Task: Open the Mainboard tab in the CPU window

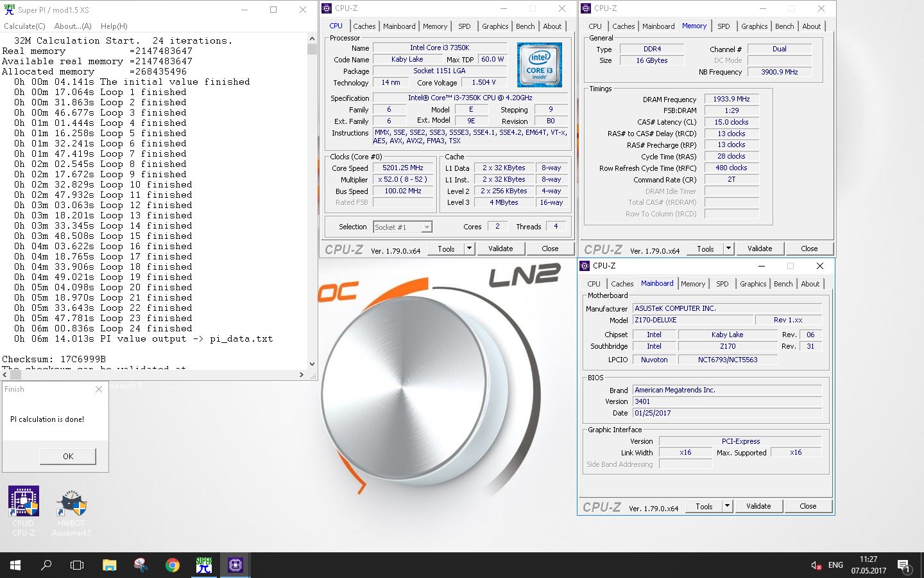Action: click(x=399, y=26)
